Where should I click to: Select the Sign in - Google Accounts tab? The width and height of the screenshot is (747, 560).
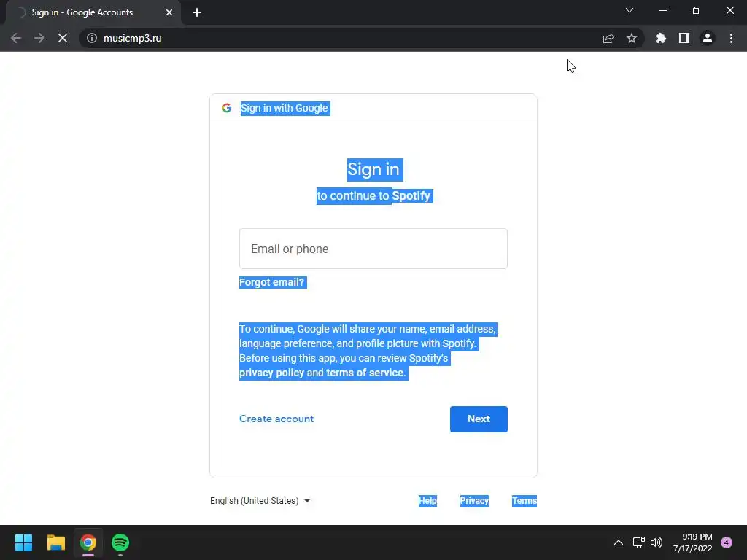point(93,12)
